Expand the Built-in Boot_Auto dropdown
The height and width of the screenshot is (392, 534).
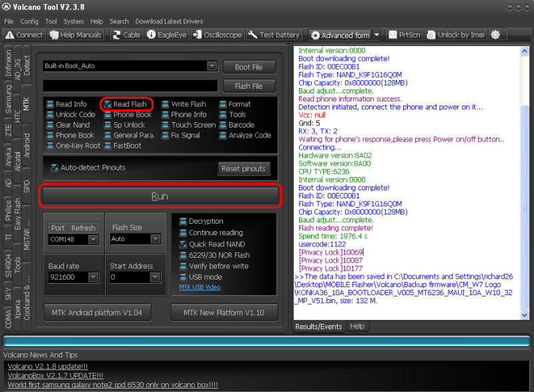pyautogui.click(x=212, y=66)
